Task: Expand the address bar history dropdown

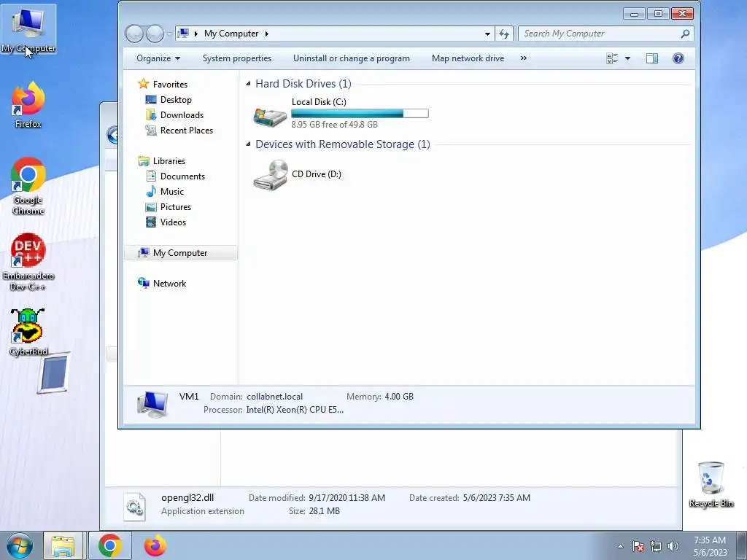Action: pos(487,34)
